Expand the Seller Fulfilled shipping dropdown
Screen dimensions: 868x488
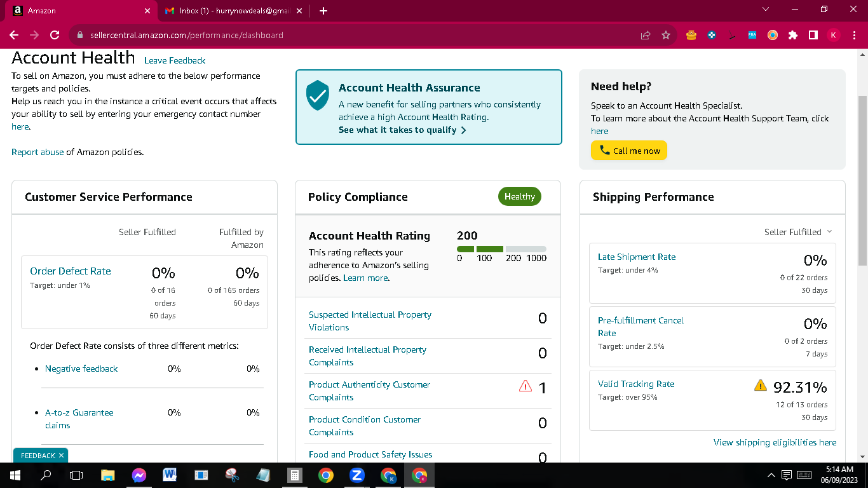coord(798,232)
